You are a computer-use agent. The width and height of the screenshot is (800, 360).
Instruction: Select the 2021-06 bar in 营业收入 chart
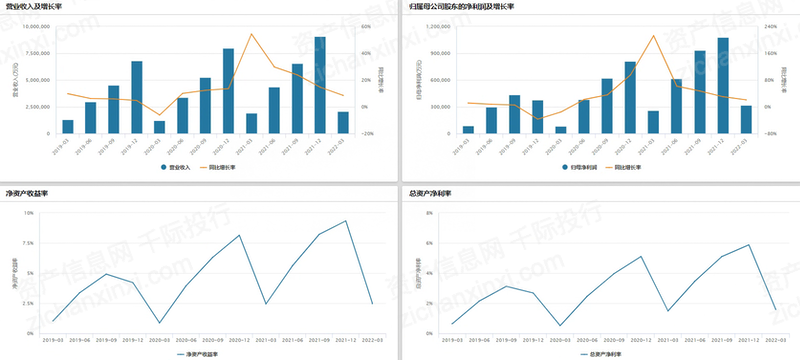[274, 111]
